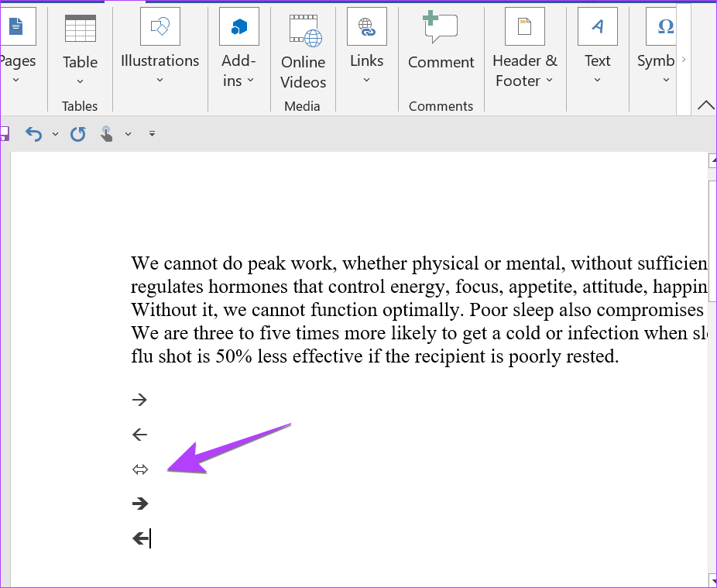Click the Text group icon
Screen dimensions: 717x588
click(x=597, y=27)
